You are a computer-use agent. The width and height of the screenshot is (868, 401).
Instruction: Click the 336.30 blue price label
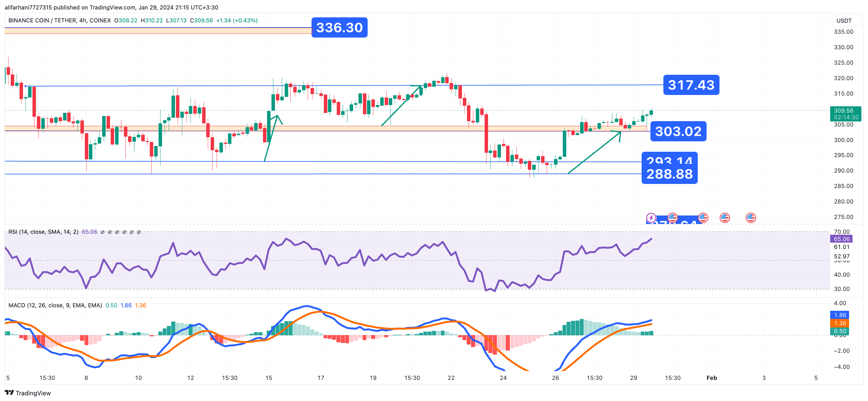[x=339, y=28]
